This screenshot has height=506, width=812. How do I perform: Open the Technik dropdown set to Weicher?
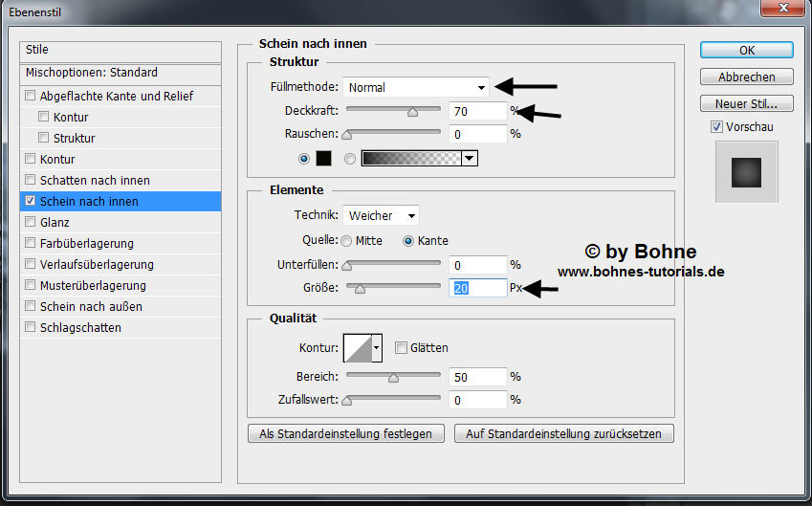[x=381, y=216]
